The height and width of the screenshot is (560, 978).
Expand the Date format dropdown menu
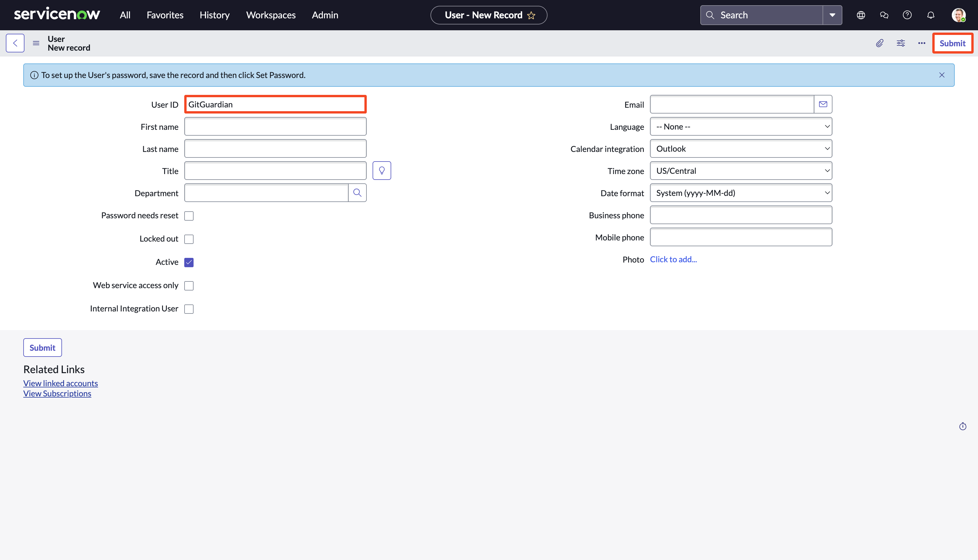tap(740, 193)
